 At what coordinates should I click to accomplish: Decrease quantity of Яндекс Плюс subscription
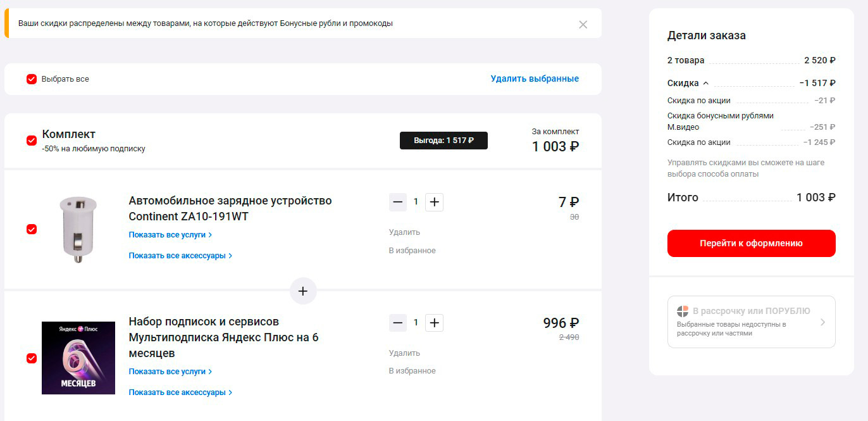(398, 323)
